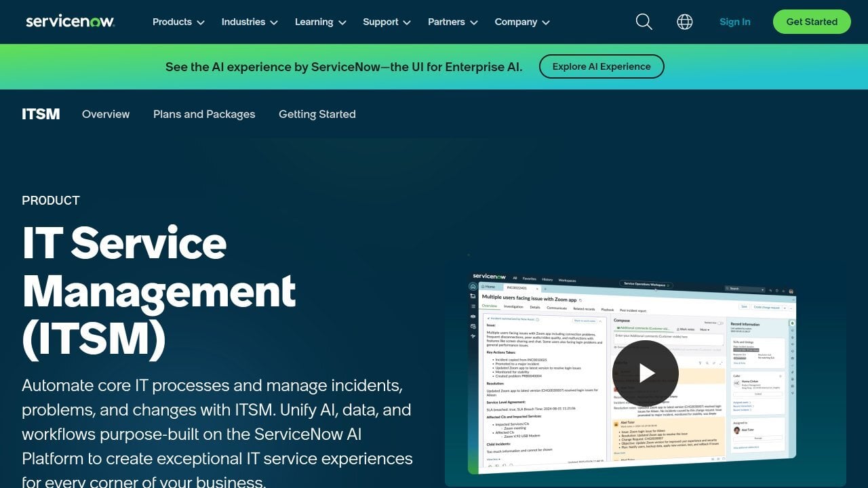
Task: Click the Sign In link
Action: (734, 22)
